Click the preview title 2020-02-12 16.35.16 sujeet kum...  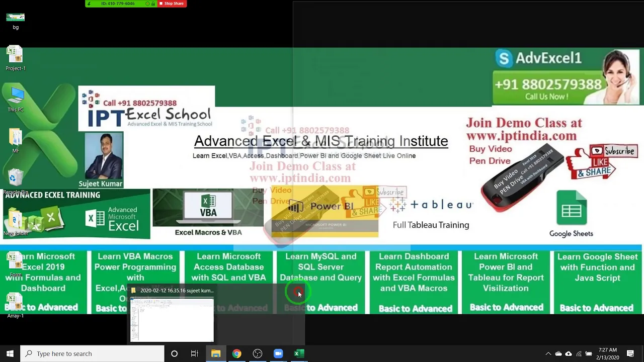[177, 290]
